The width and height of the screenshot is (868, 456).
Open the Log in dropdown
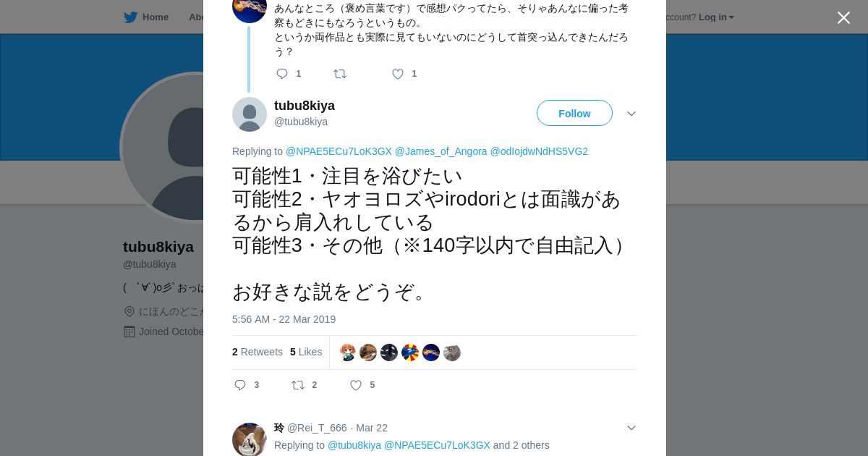click(716, 17)
